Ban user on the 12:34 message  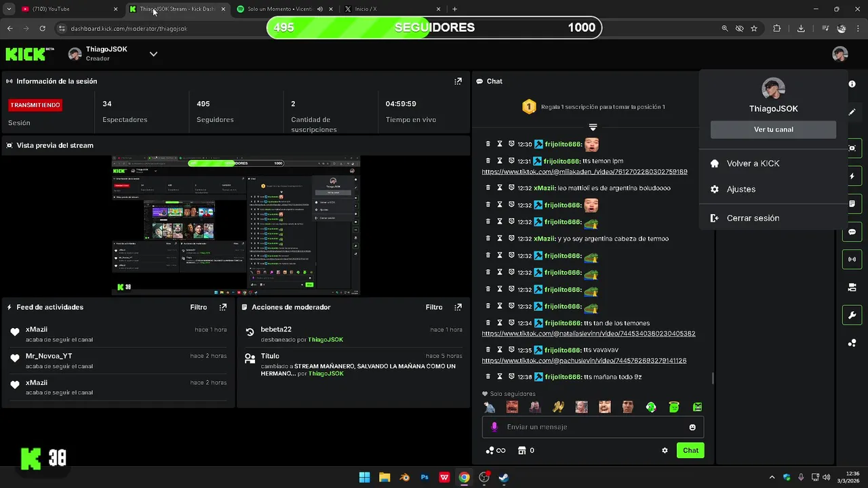511,323
